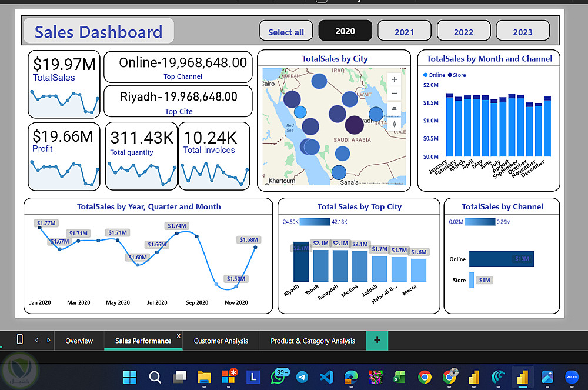588x390 pixels.
Task: Open WhatsApp with 99+ badge
Action: (x=279, y=376)
